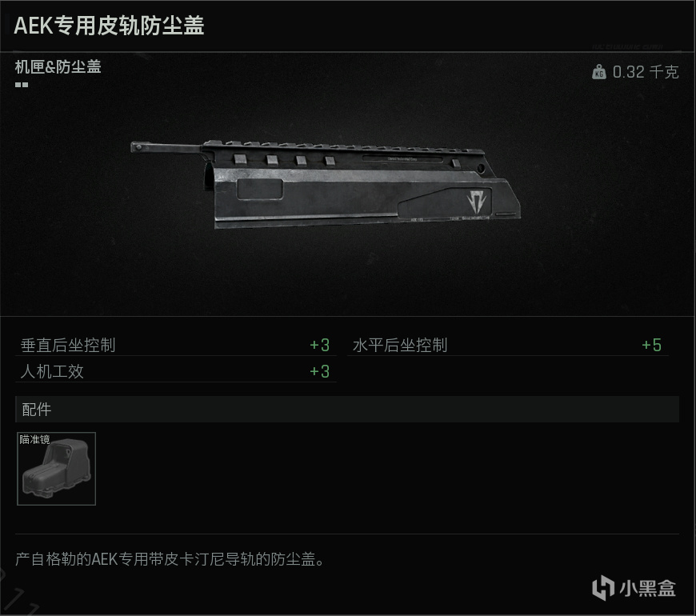Select the 人机工效 stat row
Viewport: 696px width, 616px height.
click(175, 371)
